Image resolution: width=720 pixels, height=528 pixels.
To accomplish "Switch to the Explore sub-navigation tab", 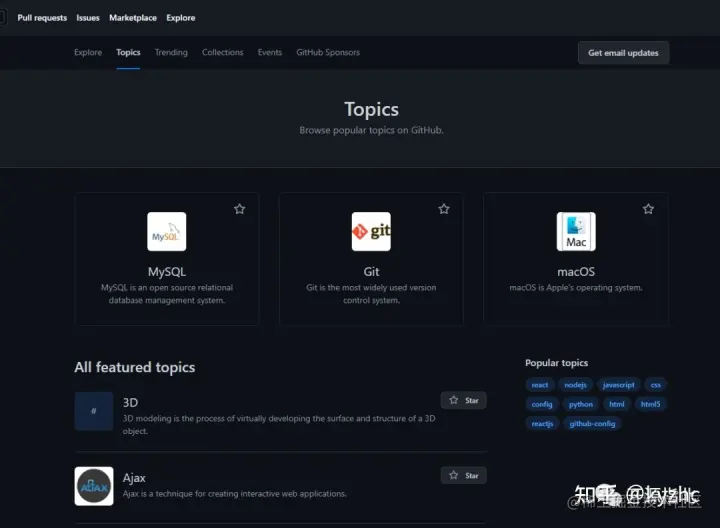I will click(x=88, y=52).
